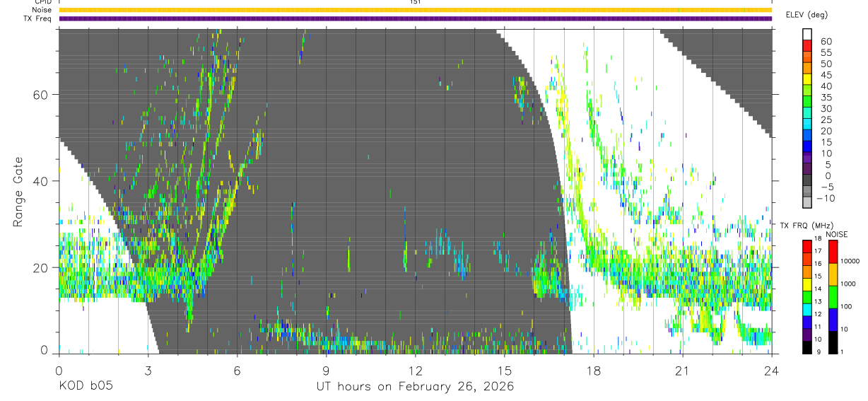This screenshot has height=401, width=868.
Task: Pick the blue segment of NOISE colorbar
Action: click(x=832, y=320)
